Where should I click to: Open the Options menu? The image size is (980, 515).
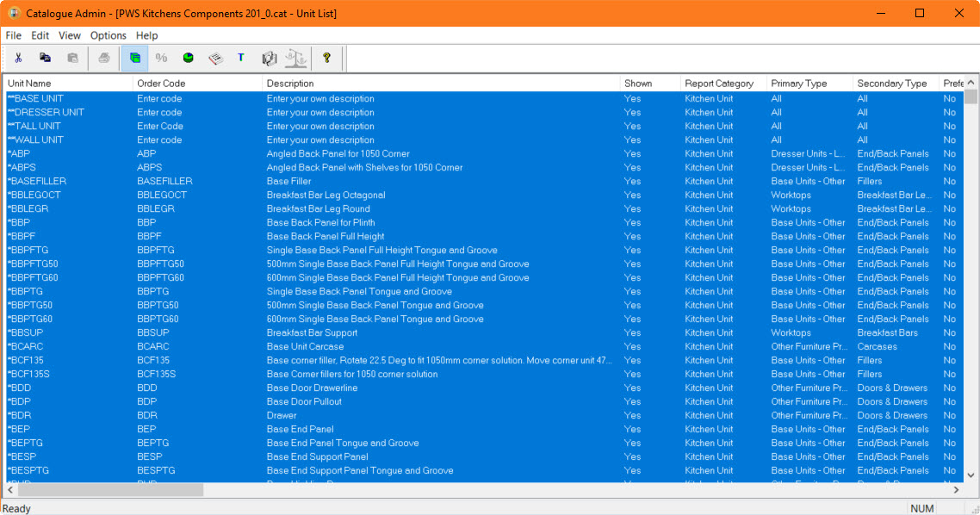coord(109,35)
